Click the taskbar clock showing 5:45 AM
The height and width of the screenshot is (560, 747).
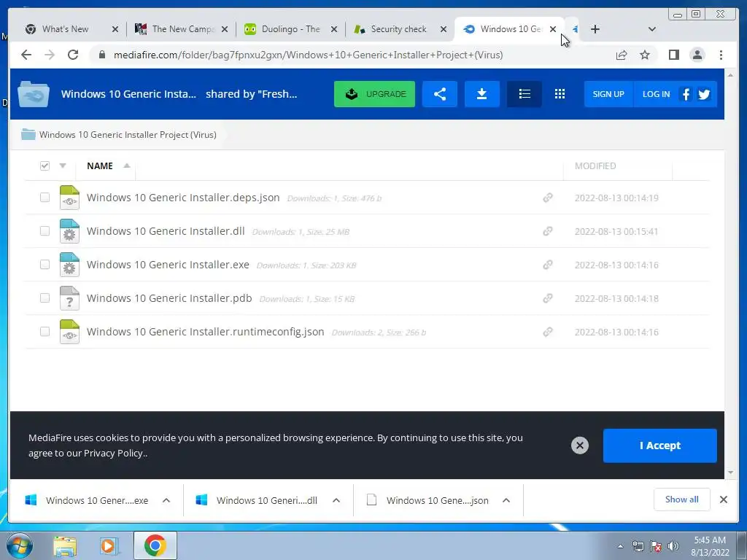tap(710, 546)
